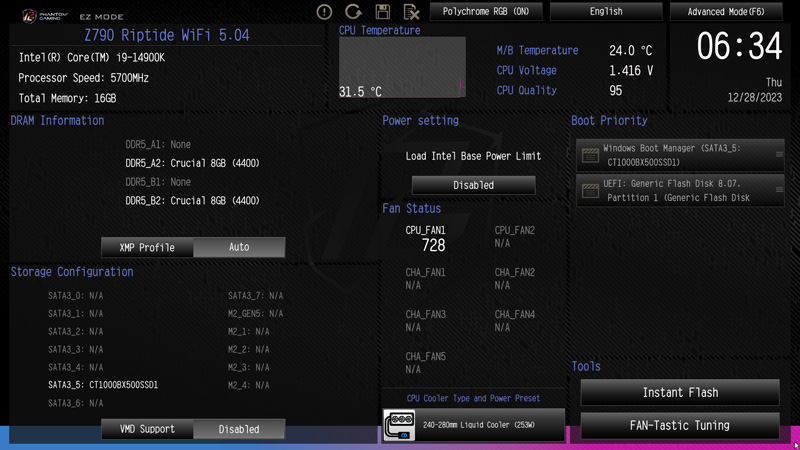Click the exclamation help icon

click(x=324, y=12)
